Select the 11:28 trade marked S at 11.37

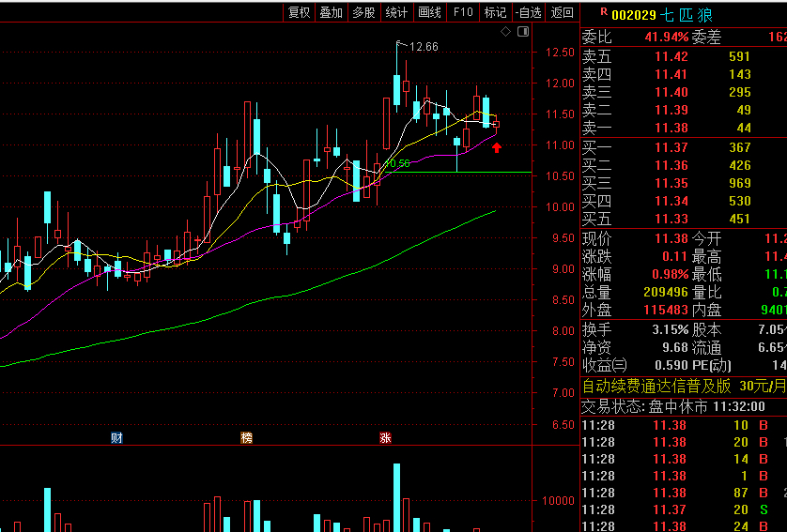(x=684, y=509)
